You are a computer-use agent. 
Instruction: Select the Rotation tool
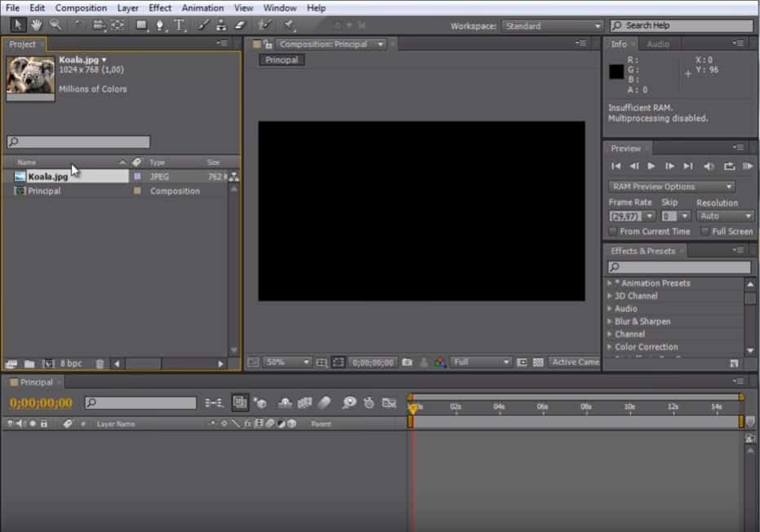(x=78, y=24)
